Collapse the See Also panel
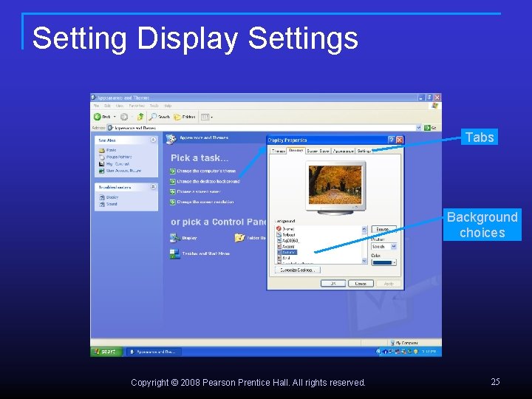This screenshot has height=399, width=532. coord(153,140)
